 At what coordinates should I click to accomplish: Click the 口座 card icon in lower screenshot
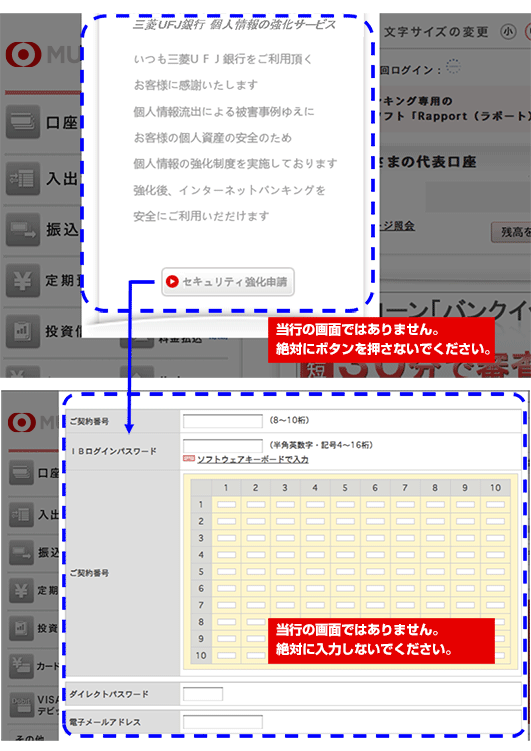click(x=21, y=472)
